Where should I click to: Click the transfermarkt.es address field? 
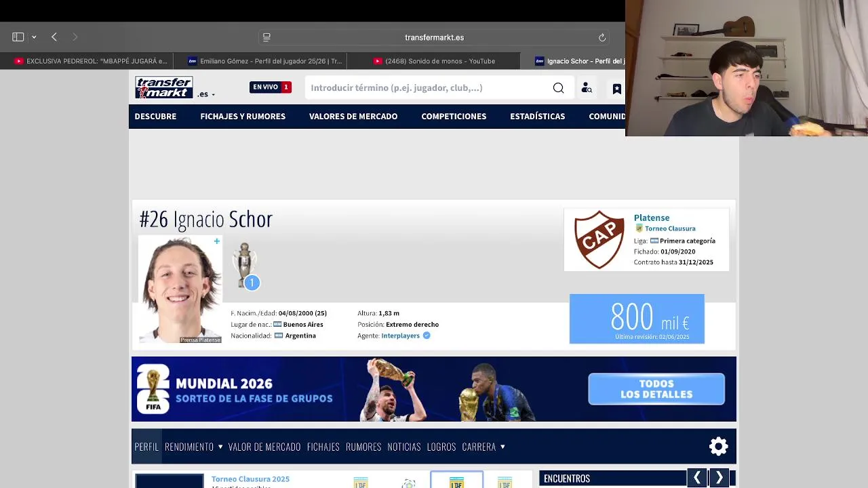[x=434, y=37]
